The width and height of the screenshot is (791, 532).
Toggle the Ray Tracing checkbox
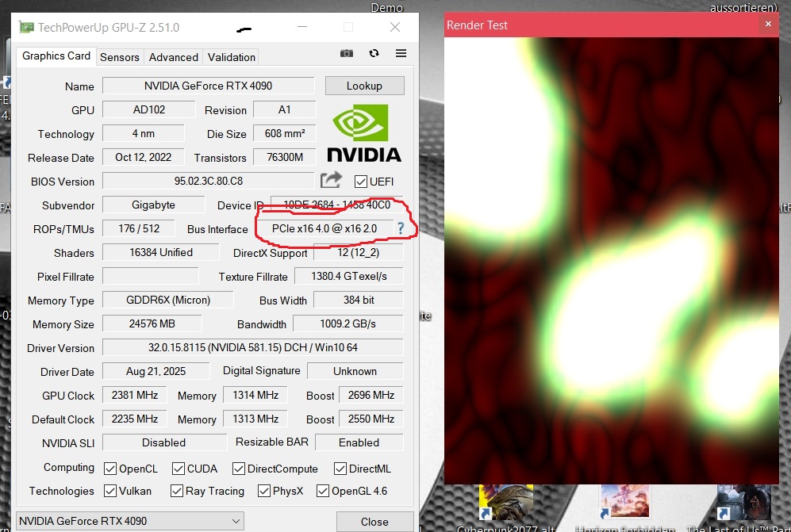click(x=177, y=491)
